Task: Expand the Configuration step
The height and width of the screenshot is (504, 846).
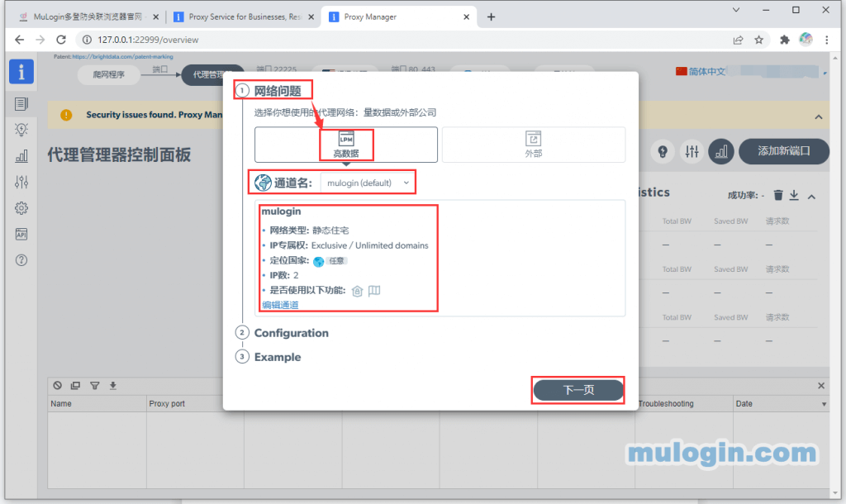Action: coord(291,333)
